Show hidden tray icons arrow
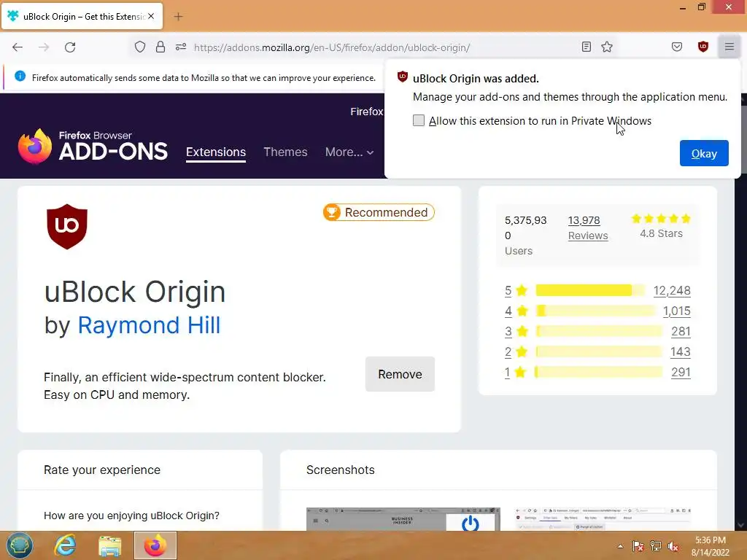The image size is (747, 560). [x=620, y=546]
